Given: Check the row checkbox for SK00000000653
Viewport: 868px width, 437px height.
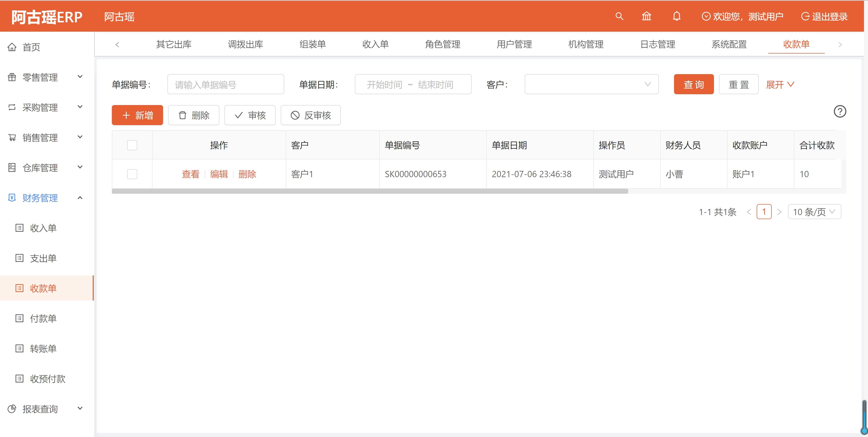Looking at the screenshot, I should point(132,174).
